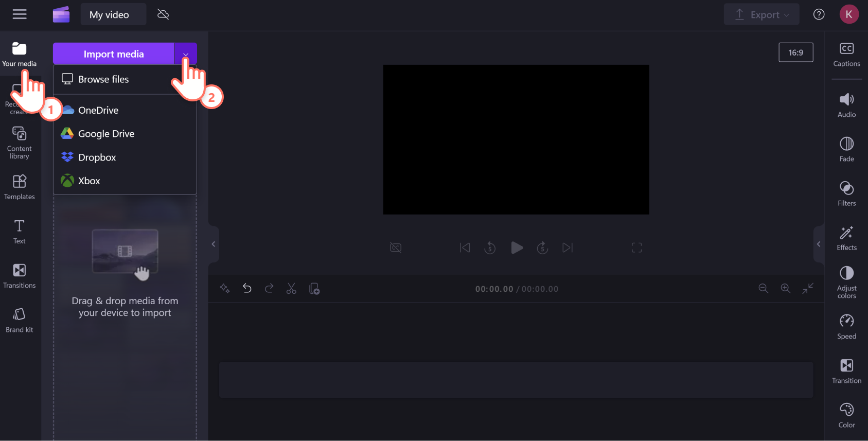Click the video preview canvas
Image resolution: width=868 pixels, height=441 pixels.
(516, 139)
